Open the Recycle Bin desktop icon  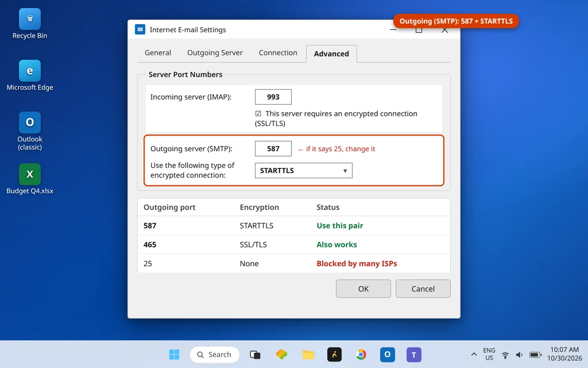point(30,24)
